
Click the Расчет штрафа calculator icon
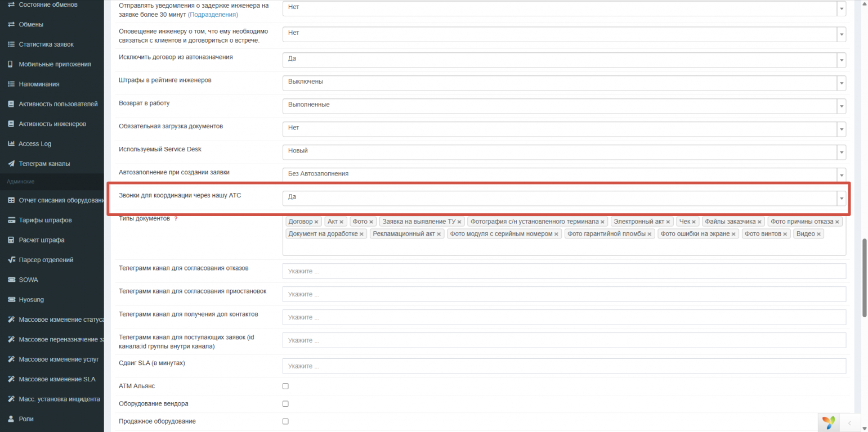(x=11, y=240)
